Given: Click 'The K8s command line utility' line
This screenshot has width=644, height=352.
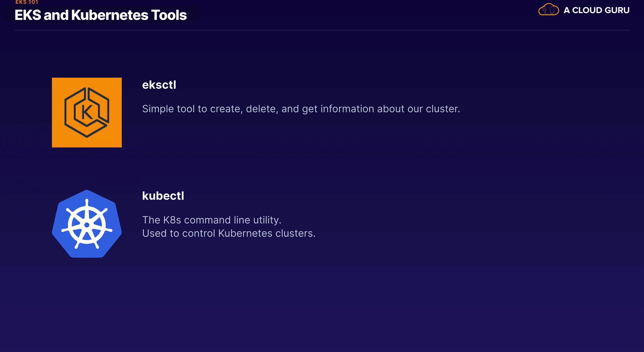Looking at the screenshot, I should click(212, 220).
